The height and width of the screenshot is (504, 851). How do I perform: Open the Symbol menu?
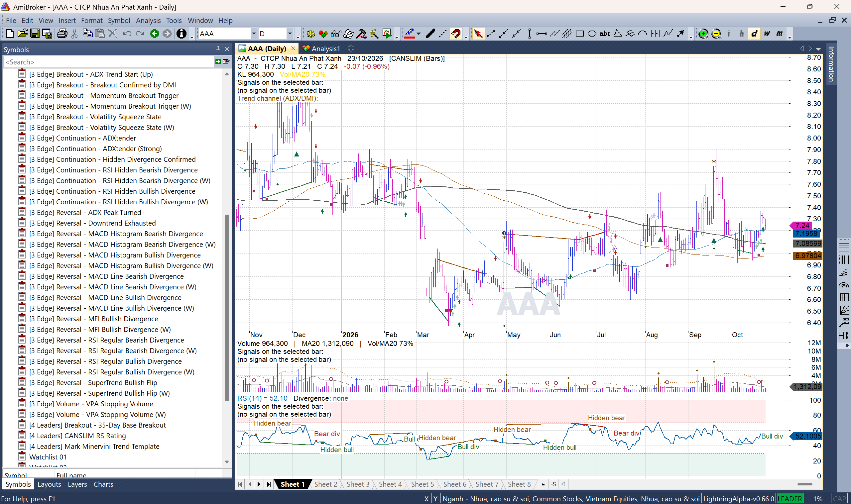click(119, 20)
